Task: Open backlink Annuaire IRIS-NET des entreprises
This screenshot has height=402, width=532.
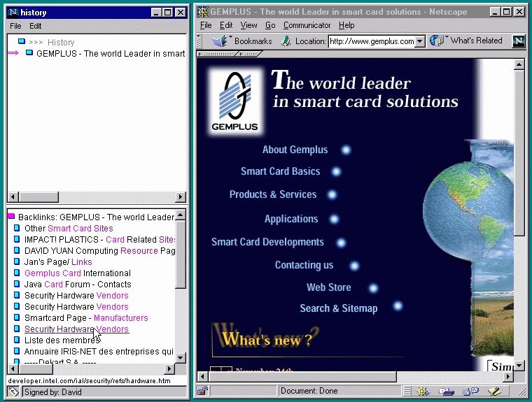Action: pyautogui.click(x=99, y=351)
